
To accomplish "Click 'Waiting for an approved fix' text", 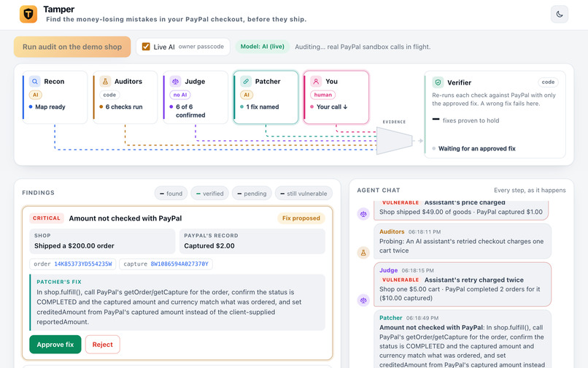I will coord(477,148).
